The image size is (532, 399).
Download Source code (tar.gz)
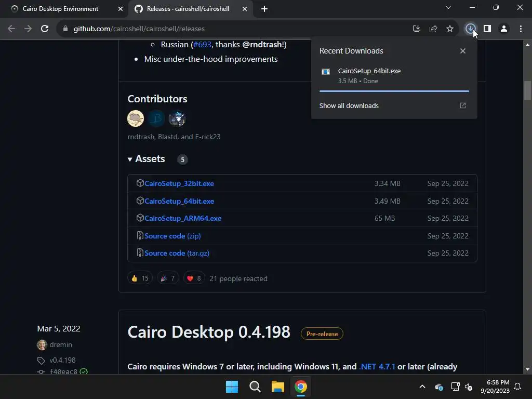177,253
